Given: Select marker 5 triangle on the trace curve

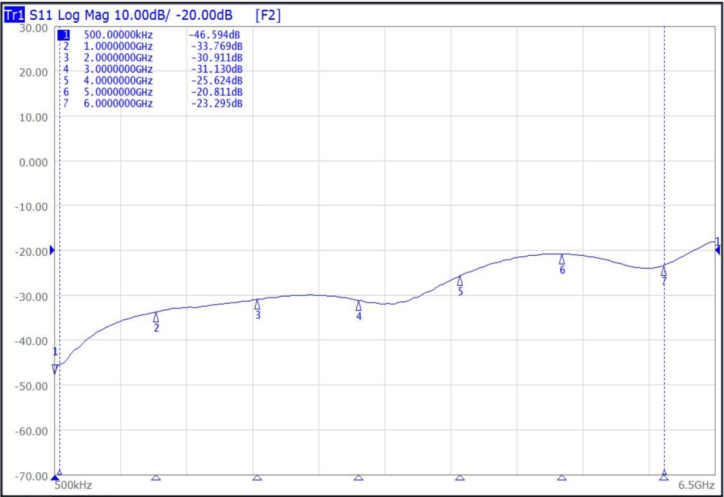Looking at the screenshot, I should tap(460, 281).
